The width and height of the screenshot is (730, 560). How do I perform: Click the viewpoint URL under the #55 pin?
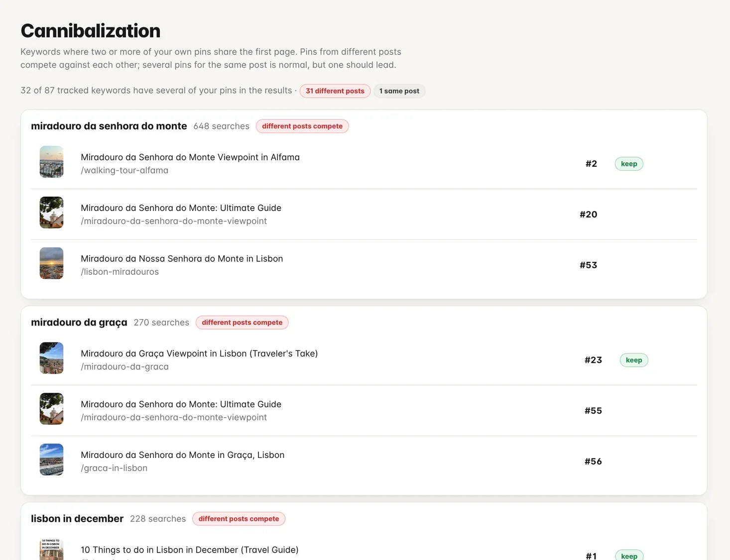click(x=174, y=417)
